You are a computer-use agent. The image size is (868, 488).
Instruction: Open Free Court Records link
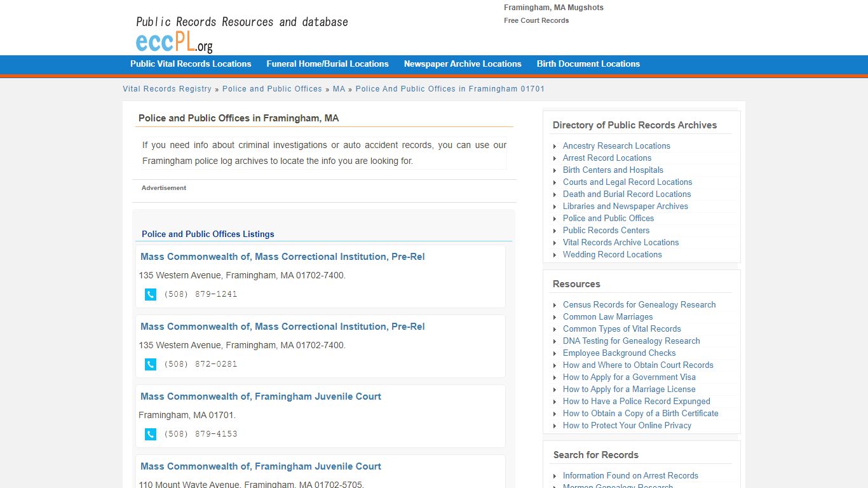coord(536,20)
